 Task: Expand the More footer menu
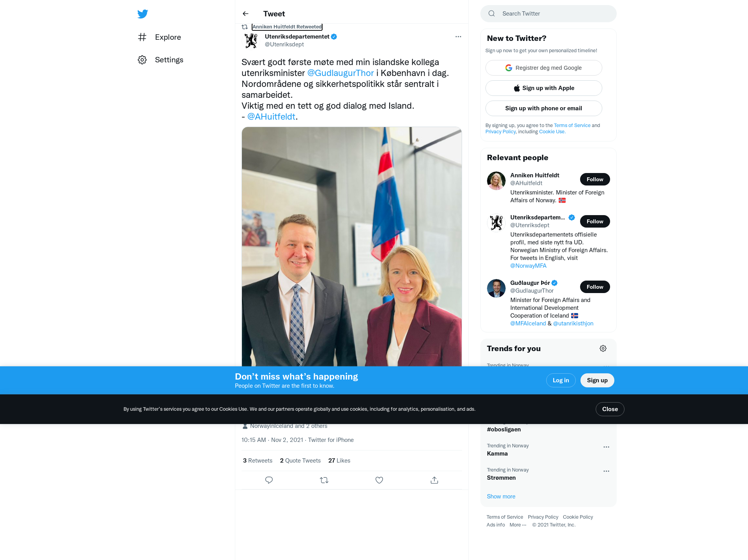coord(518,525)
